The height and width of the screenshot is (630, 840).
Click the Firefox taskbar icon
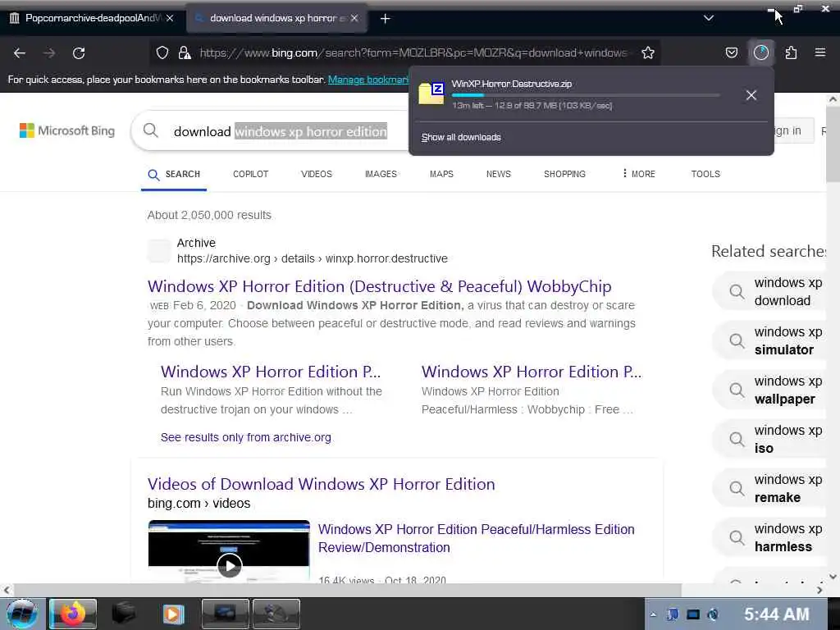pos(73,614)
